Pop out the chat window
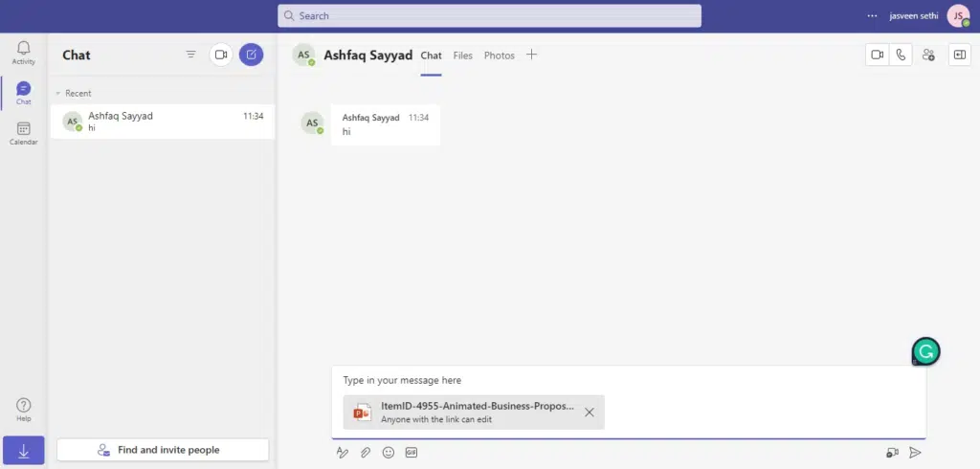980x469 pixels. click(x=959, y=56)
